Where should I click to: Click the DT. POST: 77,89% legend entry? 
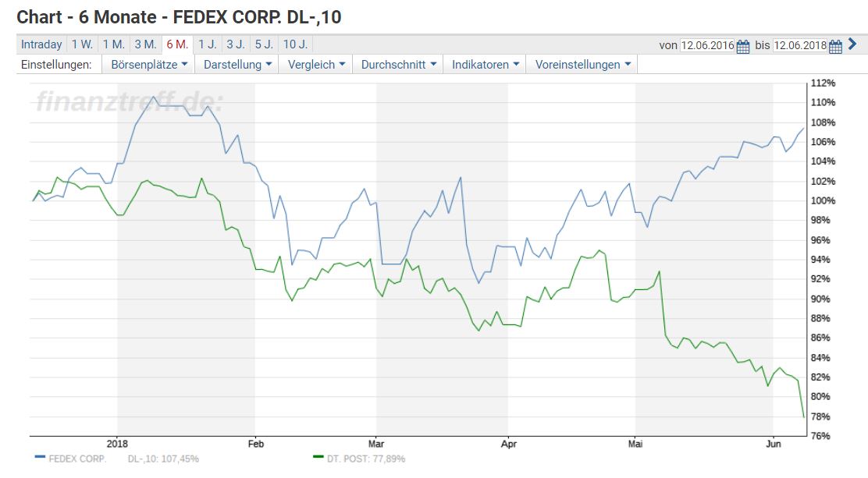[x=366, y=459]
